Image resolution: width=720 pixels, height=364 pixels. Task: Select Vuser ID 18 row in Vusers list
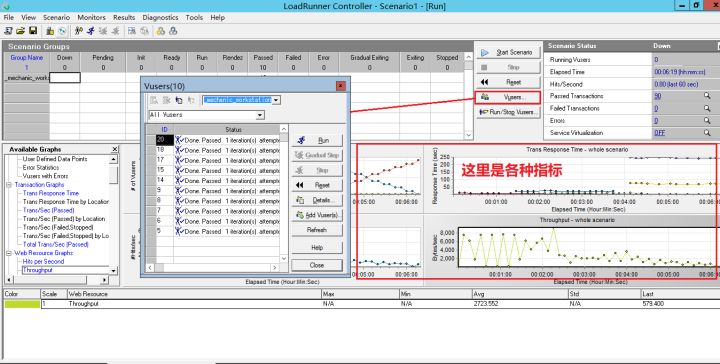pyautogui.click(x=213, y=150)
